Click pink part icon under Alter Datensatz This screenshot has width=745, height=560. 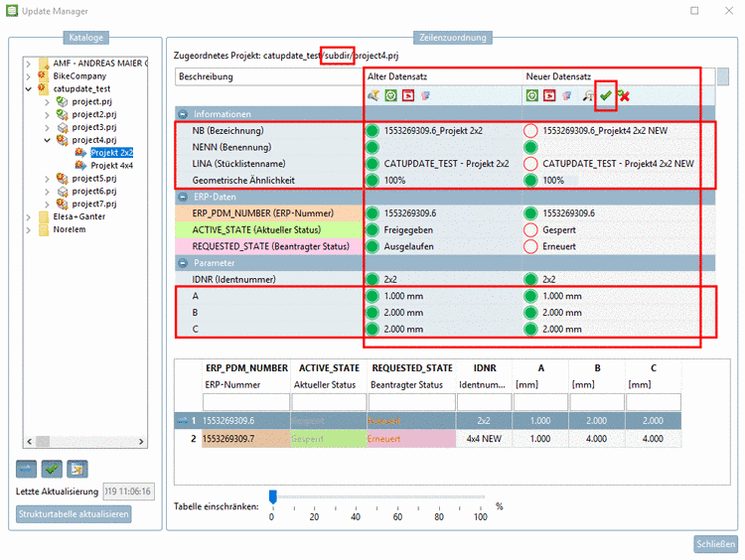pyautogui.click(x=425, y=95)
